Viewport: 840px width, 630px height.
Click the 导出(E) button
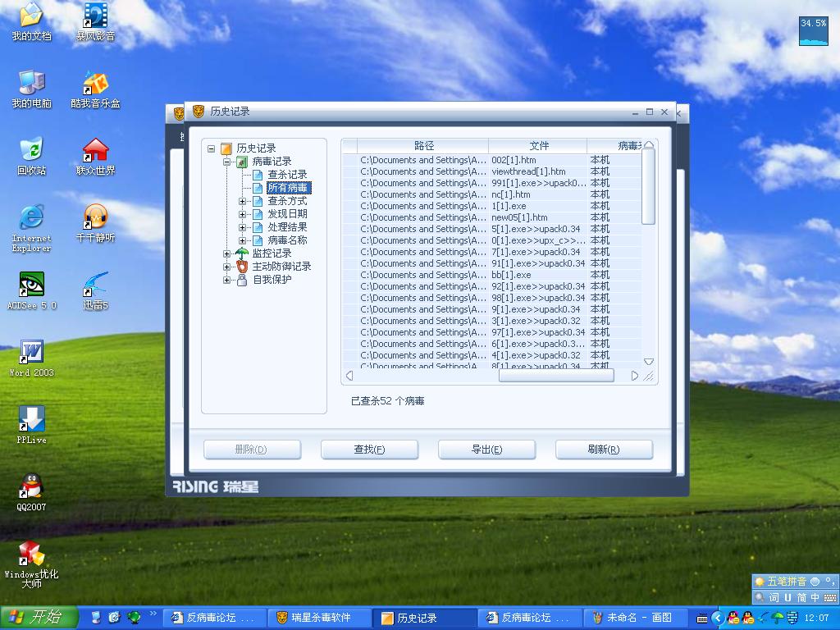tap(486, 450)
